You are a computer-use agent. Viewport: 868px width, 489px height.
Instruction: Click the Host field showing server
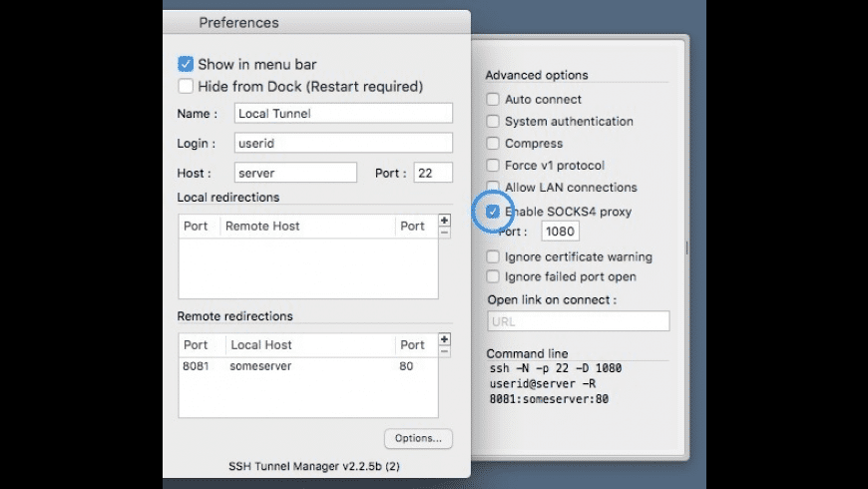click(x=295, y=173)
